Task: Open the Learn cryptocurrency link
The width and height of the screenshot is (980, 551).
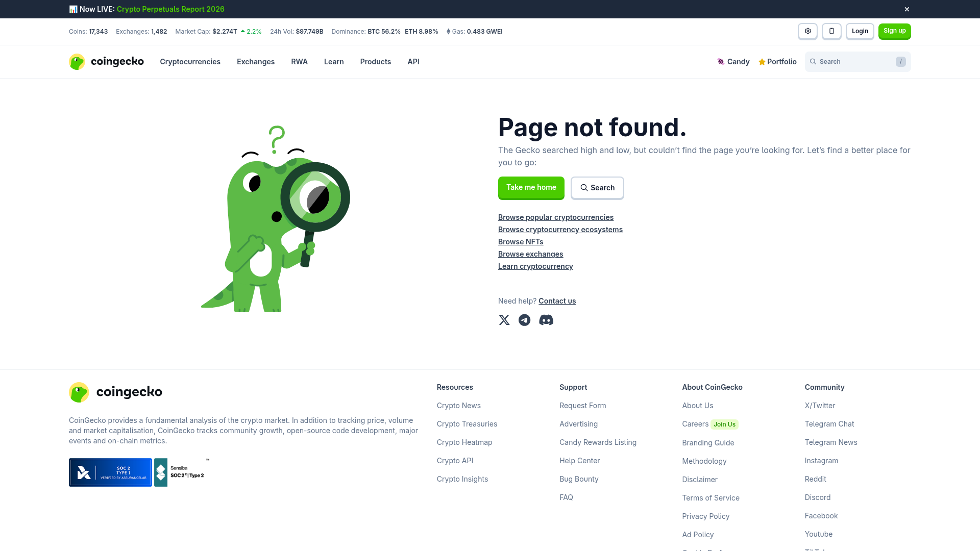Action: [x=535, y=266]
